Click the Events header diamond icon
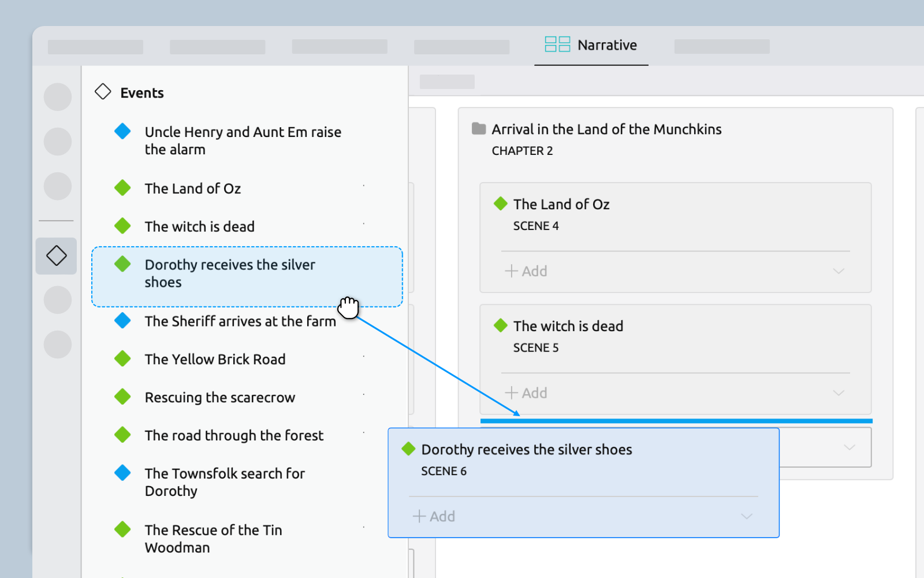The width and height of the screenshot is (924, 578). click(x=103, y=92)
